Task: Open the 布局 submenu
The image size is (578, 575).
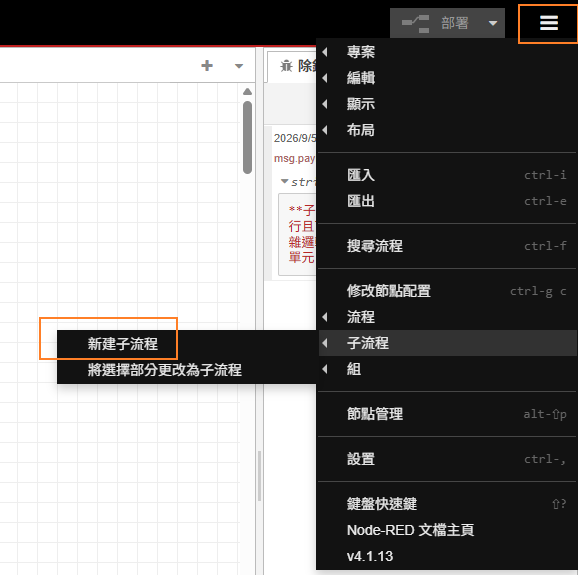Action: click(x=447, y=130)
